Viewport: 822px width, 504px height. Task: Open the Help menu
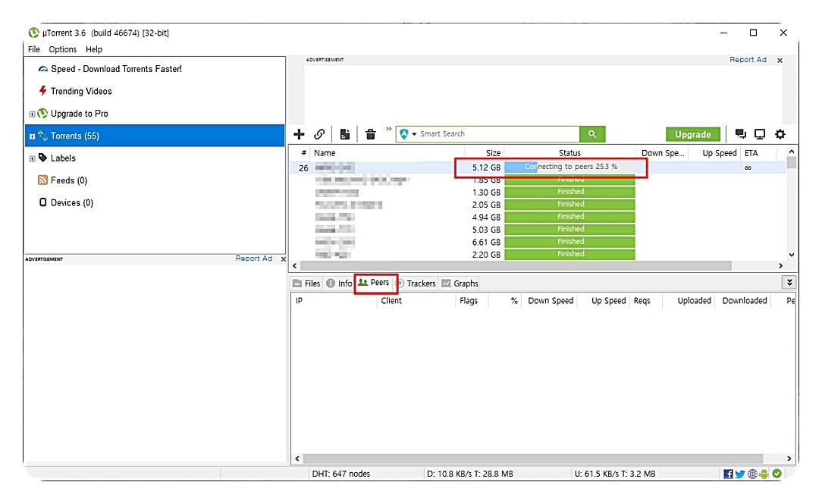[x=94, y=49]
